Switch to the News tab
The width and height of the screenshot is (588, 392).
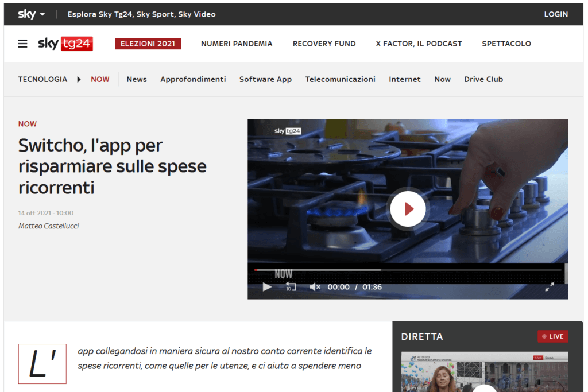137,79
